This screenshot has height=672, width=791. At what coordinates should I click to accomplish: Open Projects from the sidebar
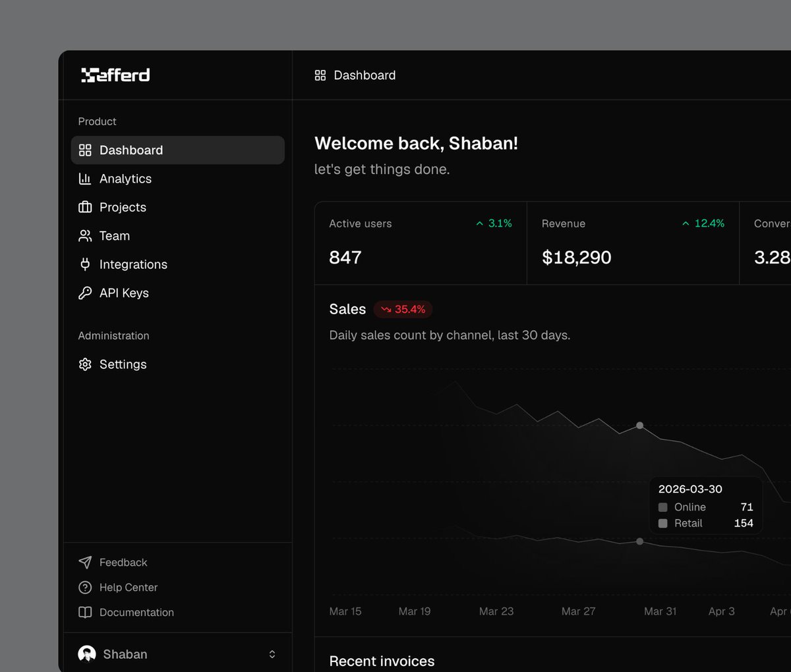[178, 207]
